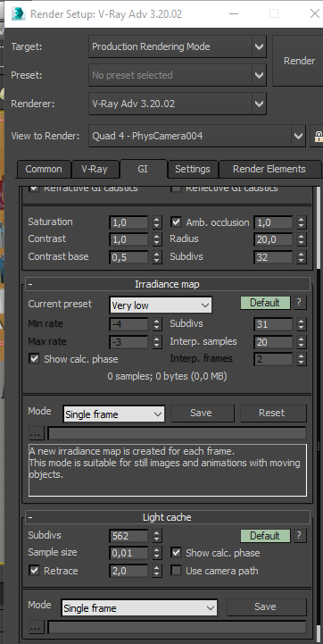Open the Current preset dropdown showing Very low
This screenshot has height=644, width=323.
point(161,305)
